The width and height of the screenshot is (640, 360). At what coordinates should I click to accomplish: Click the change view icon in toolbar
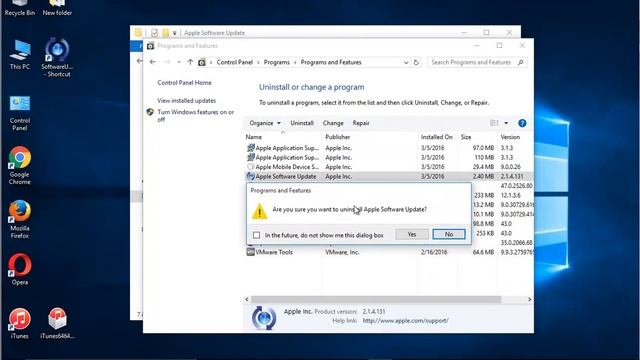click(494, 123)
